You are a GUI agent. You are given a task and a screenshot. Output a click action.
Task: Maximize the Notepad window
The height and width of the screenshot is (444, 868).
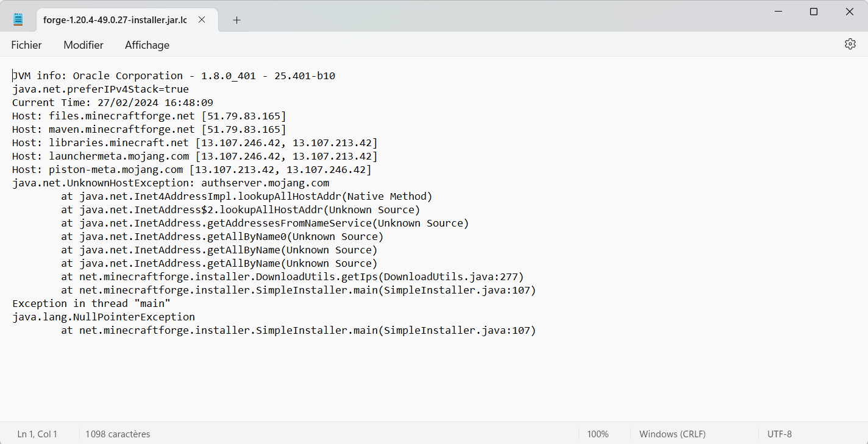point(814,12)
